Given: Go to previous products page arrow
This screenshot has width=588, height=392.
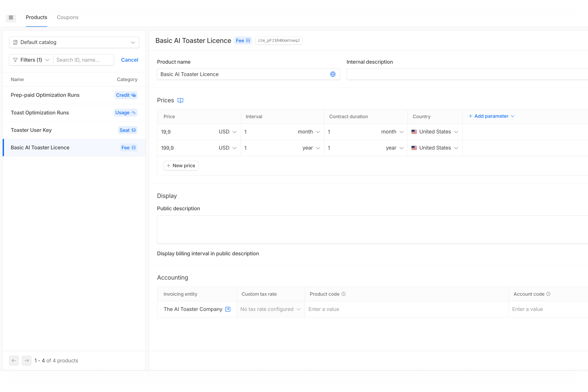Looking at the screenshot, I should (14, 361).
